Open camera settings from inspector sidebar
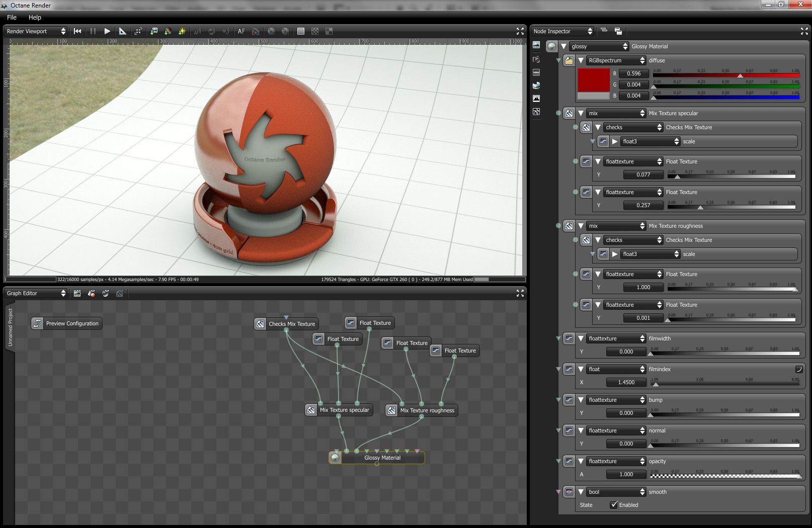Viewport: 812px width, 528px height. point(536,59)
